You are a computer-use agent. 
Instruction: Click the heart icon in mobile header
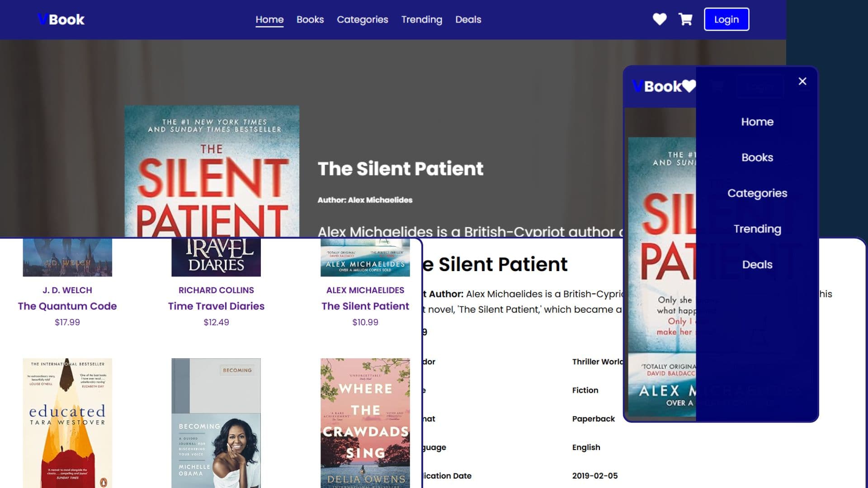tap(689, 86)
